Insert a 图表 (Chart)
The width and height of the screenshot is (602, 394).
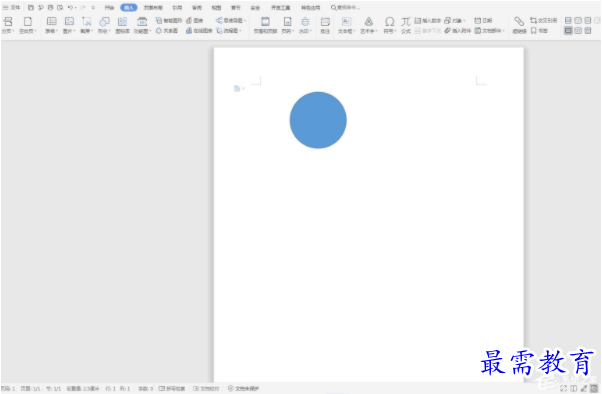[x=195, y=20]
